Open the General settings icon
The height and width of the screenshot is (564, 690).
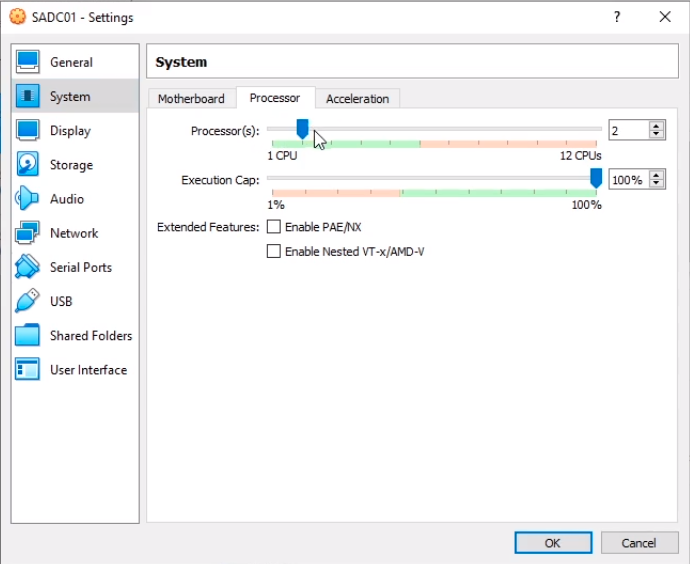click(27, 62)
